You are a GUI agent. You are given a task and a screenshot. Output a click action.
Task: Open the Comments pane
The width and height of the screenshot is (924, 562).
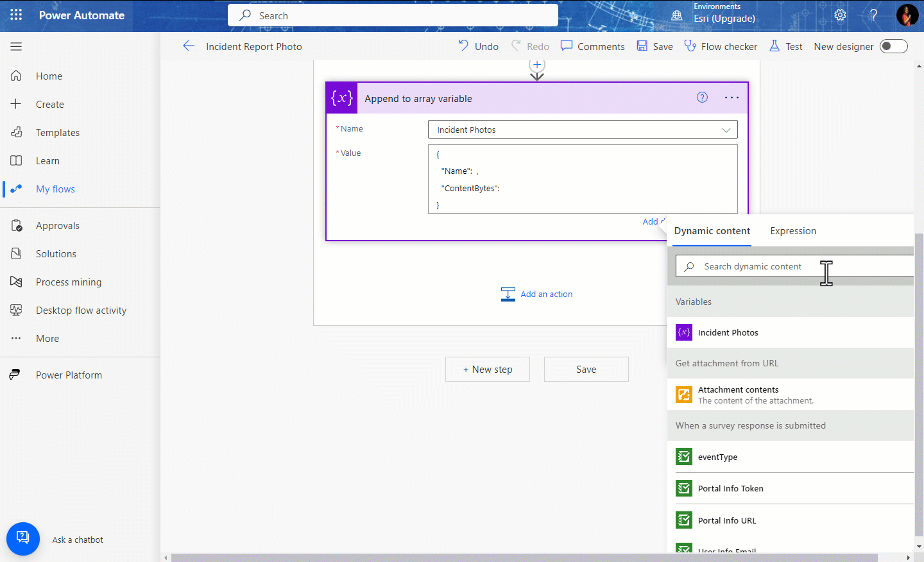point(592,46)
